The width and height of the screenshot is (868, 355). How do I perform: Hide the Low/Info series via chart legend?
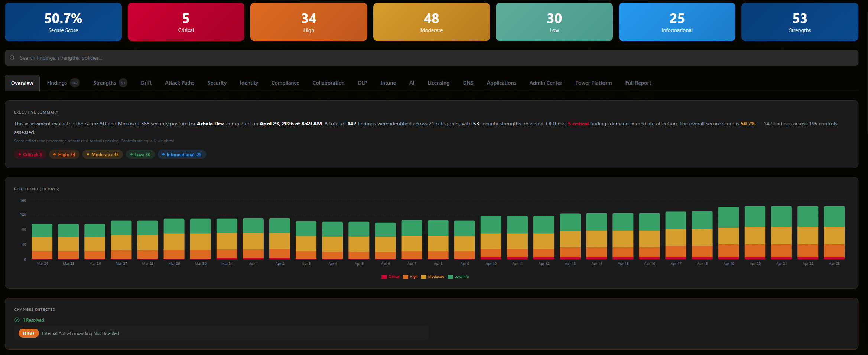click(x=459, y=276)
